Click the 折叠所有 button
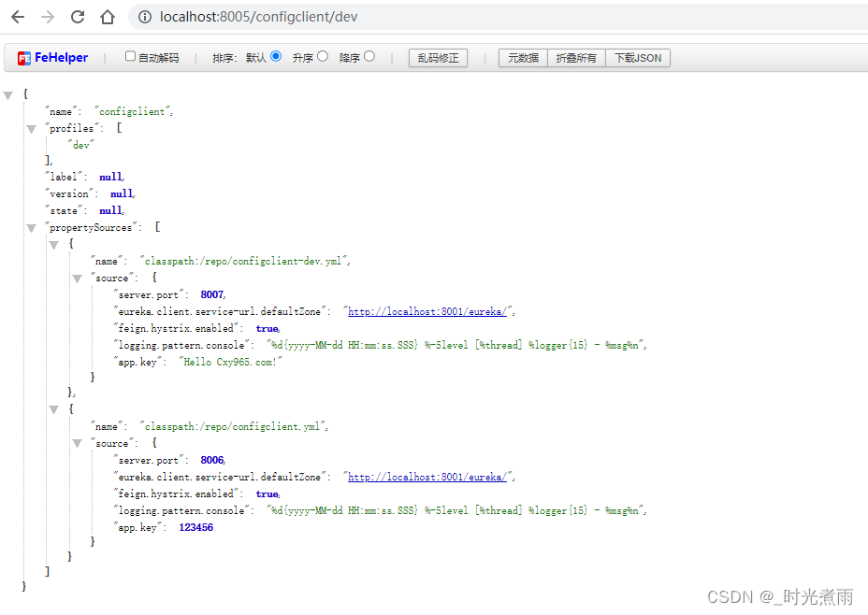This screenshot has width=868, height=615. coord(576,58)
